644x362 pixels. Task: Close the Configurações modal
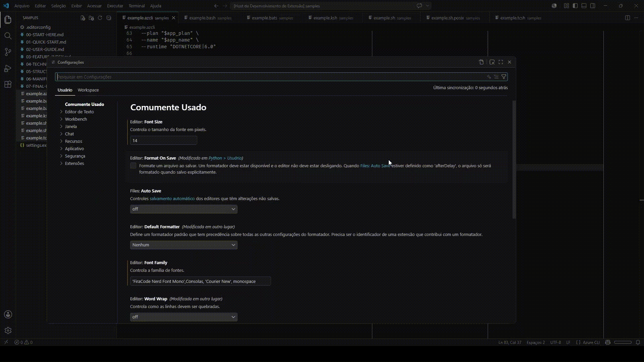pos(509,62)
